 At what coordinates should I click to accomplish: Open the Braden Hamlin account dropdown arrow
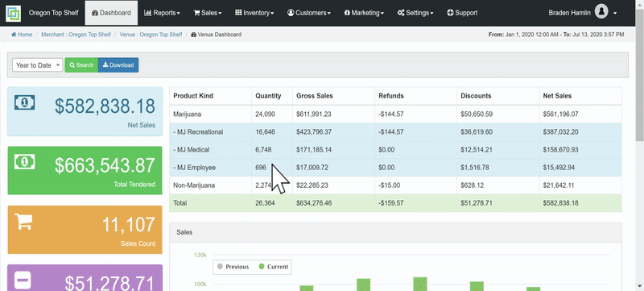click(x=615, y=13)
